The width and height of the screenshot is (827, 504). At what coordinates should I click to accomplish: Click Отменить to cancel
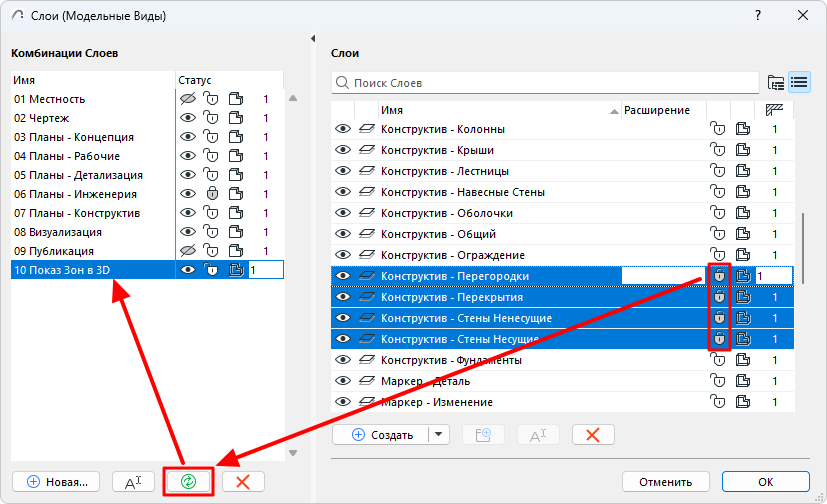[x=665, y=482]
